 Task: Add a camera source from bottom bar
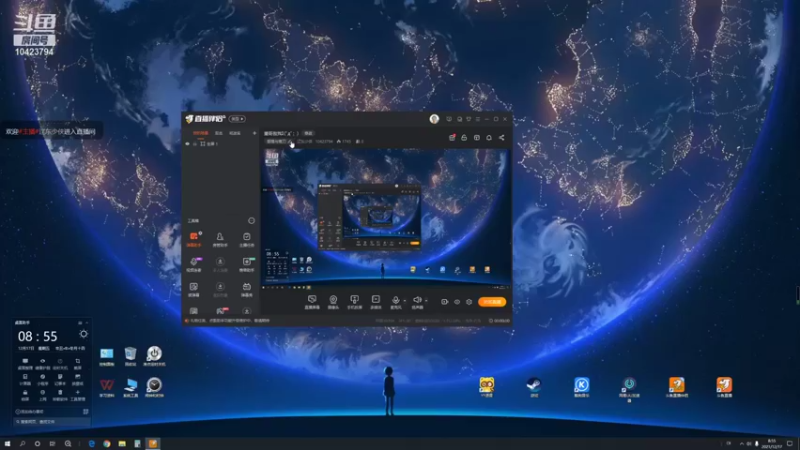pos(333,302)
